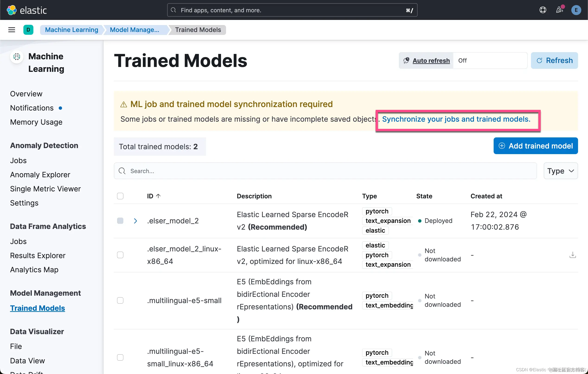Viewport: 588px width, 374px height.
Task: Open the newsfeed notifications icon
Action: coord(559,10)
